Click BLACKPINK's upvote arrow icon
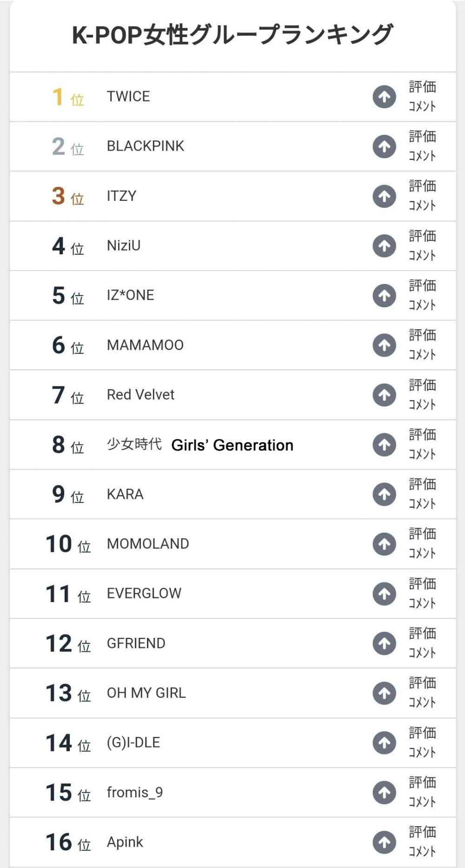The width and height of the screenshot is (465, 868). tap(384, 146)
